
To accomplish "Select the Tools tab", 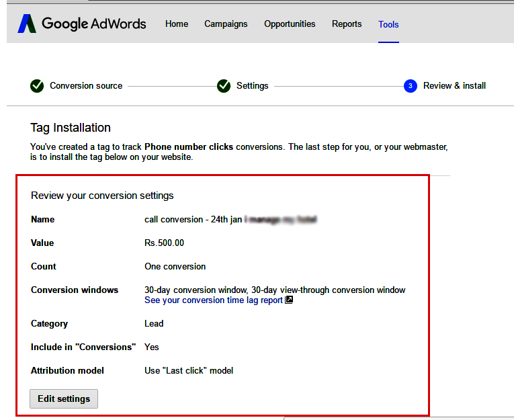I will 388,24.
